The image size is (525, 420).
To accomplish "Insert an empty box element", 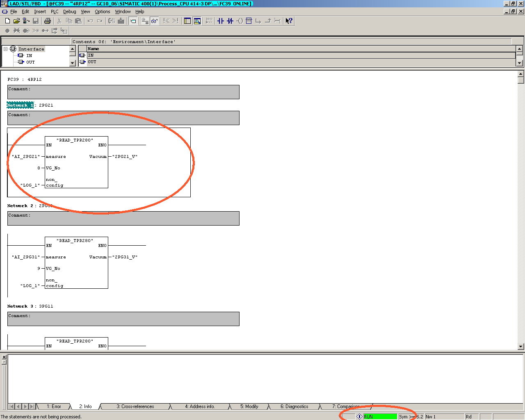I will (249, 21).
